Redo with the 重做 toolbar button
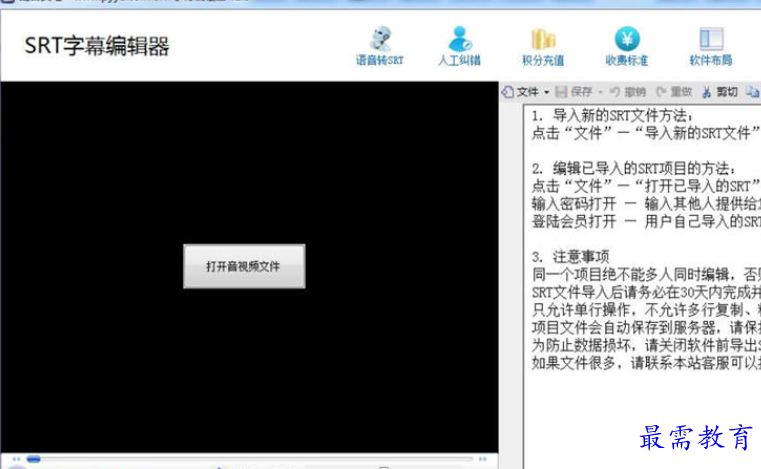The image size is (761, 469). coord(674,92)
